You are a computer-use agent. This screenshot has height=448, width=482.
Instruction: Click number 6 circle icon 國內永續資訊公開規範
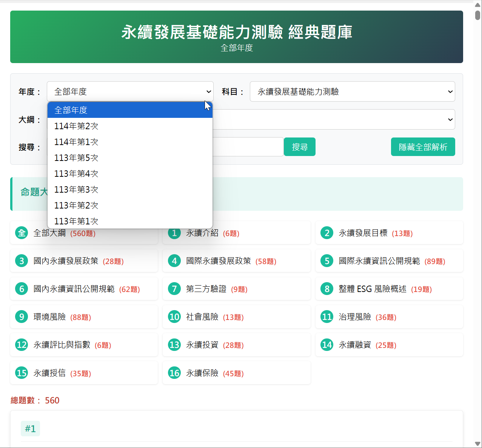pyautogui.click(x=22, y=289)
